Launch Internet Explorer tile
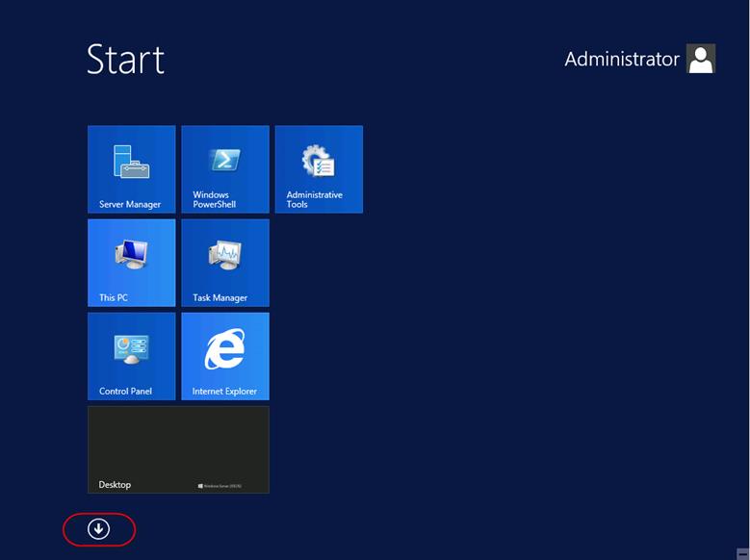 point(225,356)
